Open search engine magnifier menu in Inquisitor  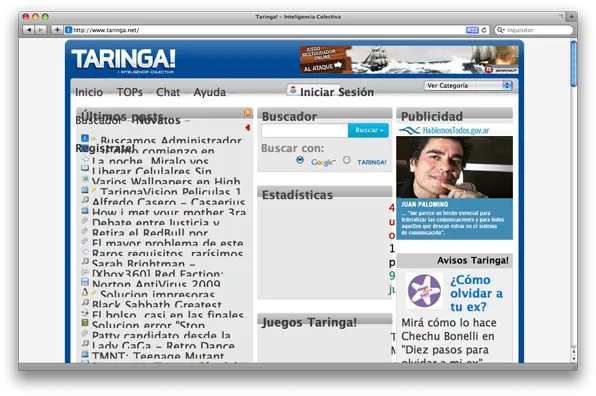(x=501, y=30)
